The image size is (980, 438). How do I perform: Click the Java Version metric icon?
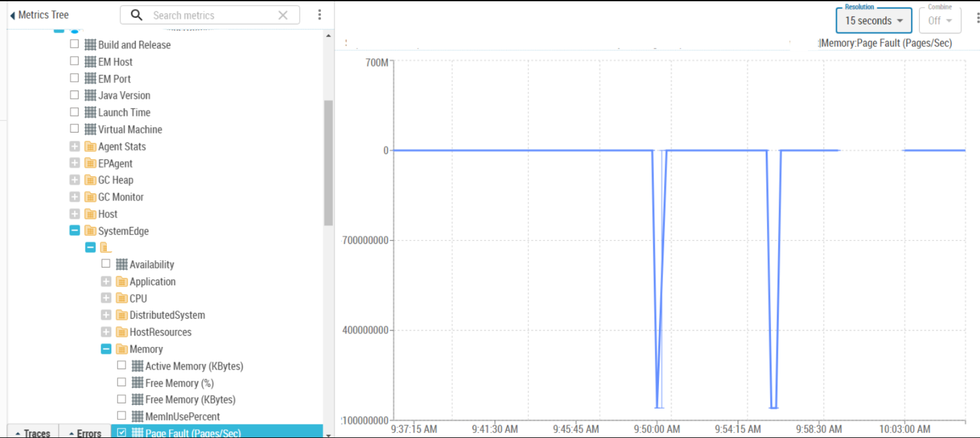coord(90,96)
